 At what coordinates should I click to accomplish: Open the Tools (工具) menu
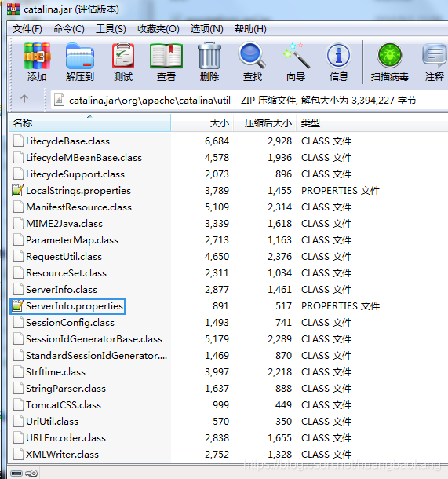point(111,29)
